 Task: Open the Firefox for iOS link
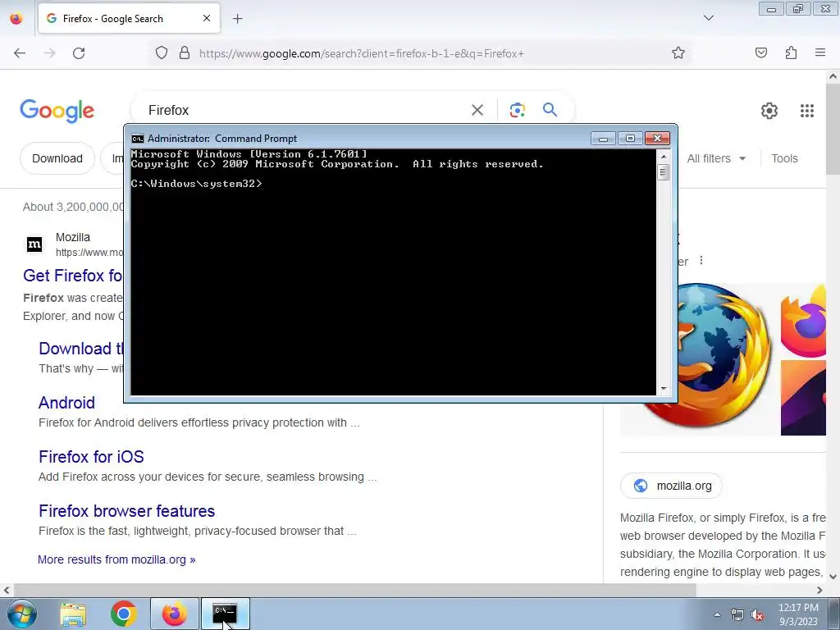[x=91, y=456]
